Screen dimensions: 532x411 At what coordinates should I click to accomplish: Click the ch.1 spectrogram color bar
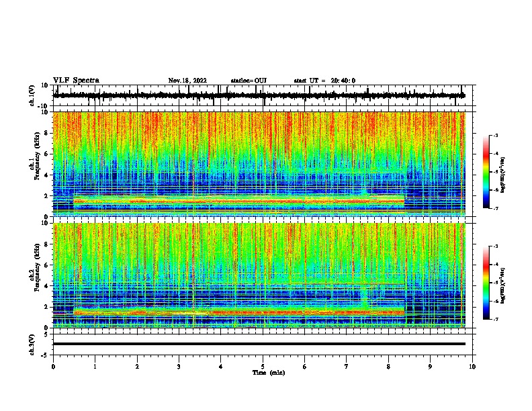point(486,172)
